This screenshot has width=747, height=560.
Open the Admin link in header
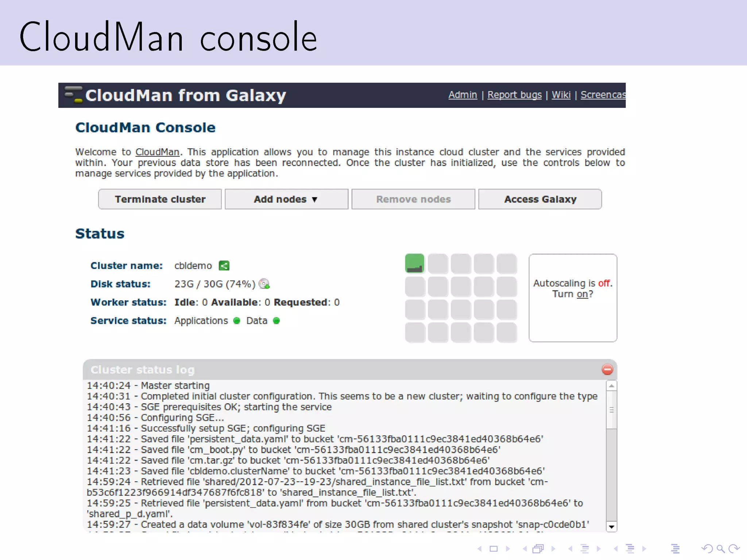point(462,95)
